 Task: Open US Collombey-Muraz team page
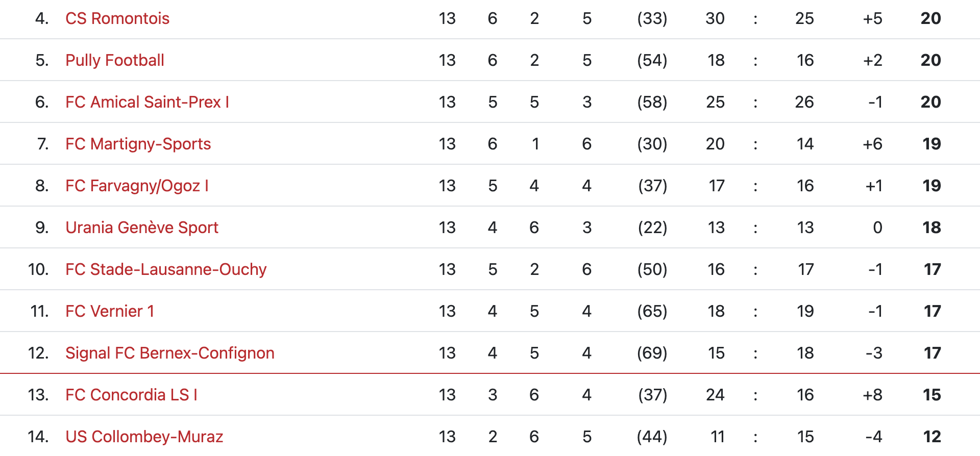pos(144,437)
